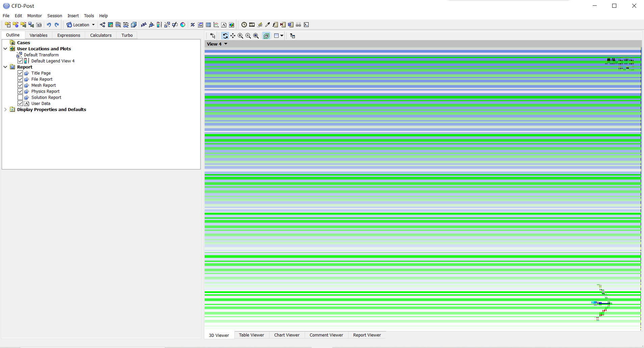
Task: Switch to the Expressions tab
Action: pos(69,35)
